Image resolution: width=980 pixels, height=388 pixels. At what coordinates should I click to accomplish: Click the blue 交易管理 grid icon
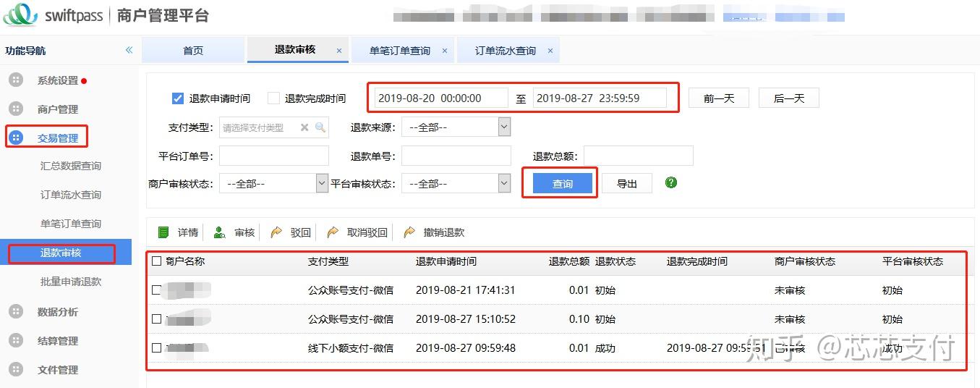[16, 138]
